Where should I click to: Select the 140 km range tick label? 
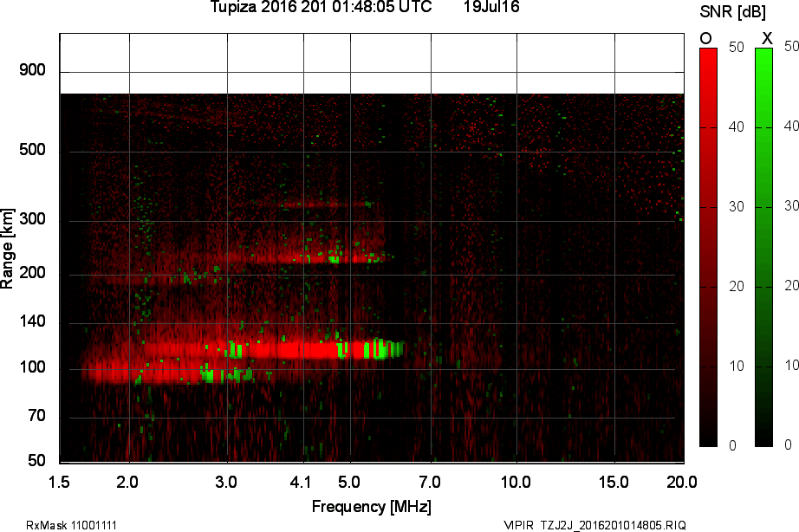click(x=32, y=322)
